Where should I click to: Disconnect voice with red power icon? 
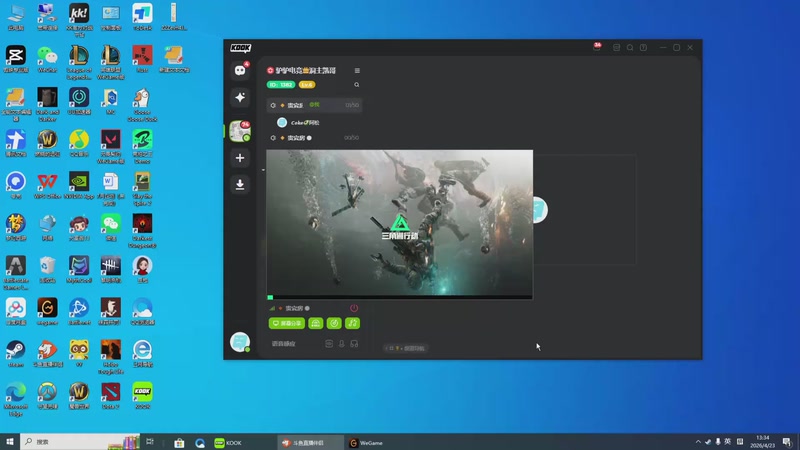[354, 308]
